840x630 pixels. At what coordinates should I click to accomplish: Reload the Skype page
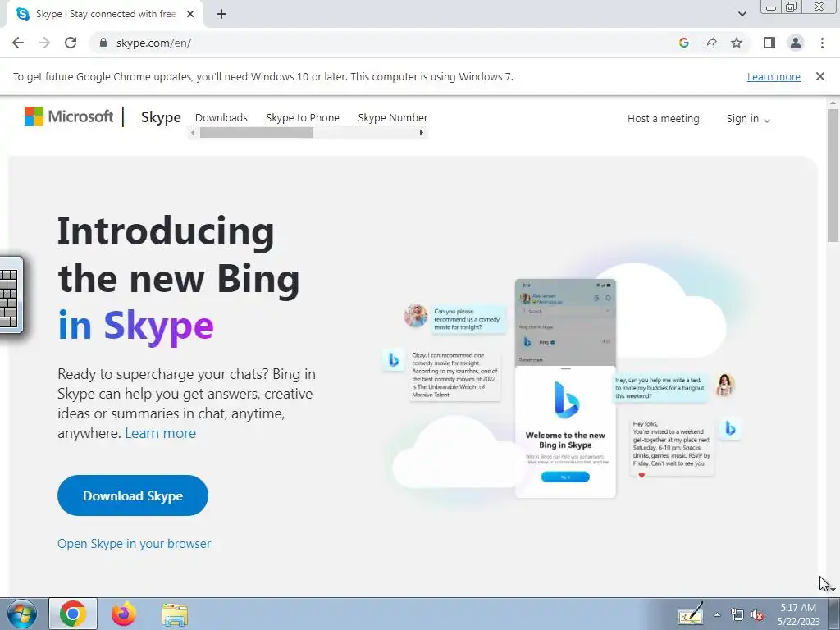tap(71, 43)
